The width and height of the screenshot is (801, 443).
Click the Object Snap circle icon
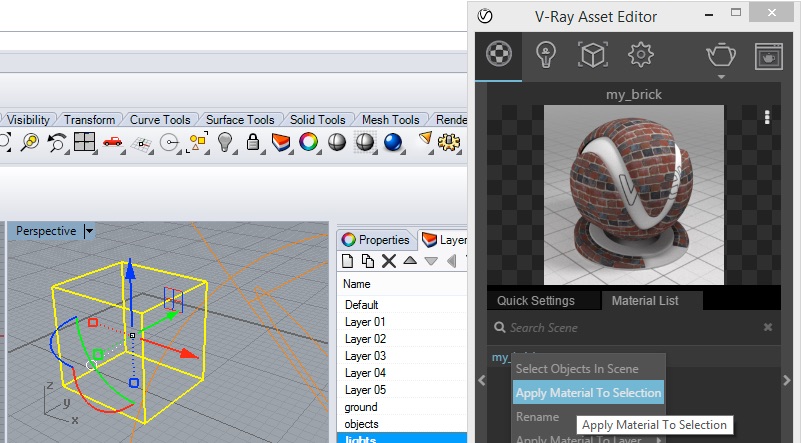[x=169, y=143]
